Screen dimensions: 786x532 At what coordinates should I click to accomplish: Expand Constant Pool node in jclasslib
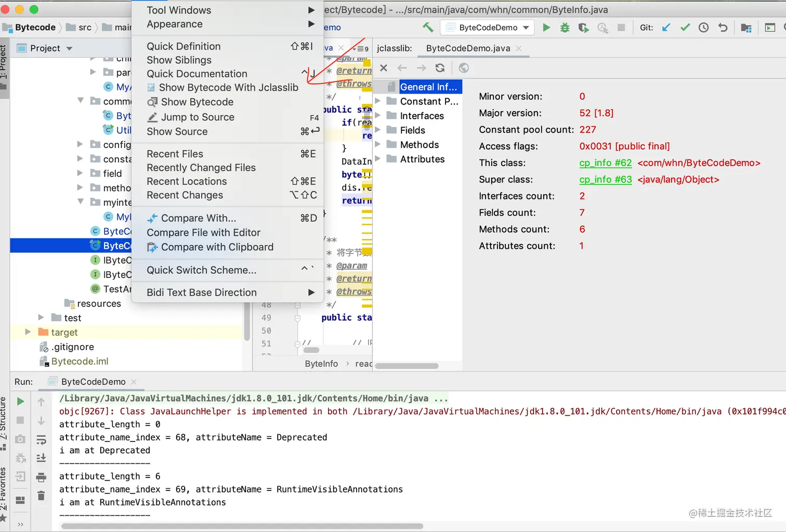pyautogui.click(x=378, y=101)
